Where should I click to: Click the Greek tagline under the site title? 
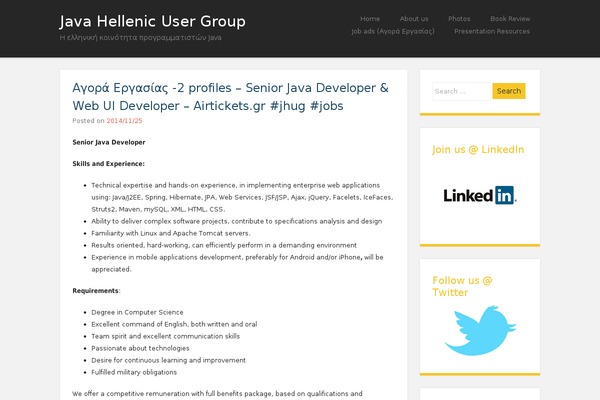coord(140,38)
